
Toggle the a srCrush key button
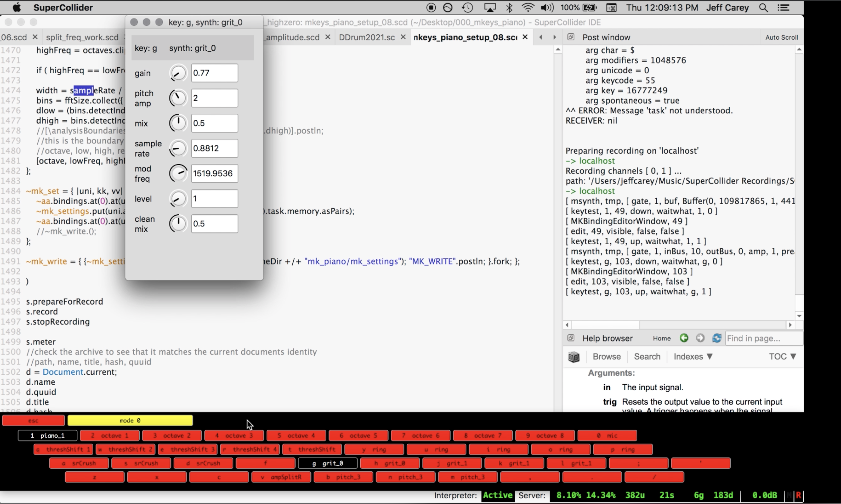click(79, 463)
